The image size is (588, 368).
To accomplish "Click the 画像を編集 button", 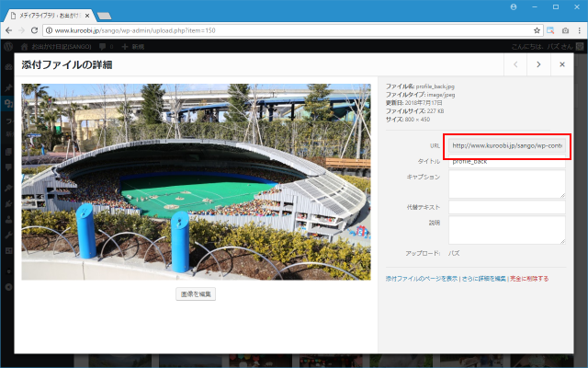I will [x=196, y=294].
